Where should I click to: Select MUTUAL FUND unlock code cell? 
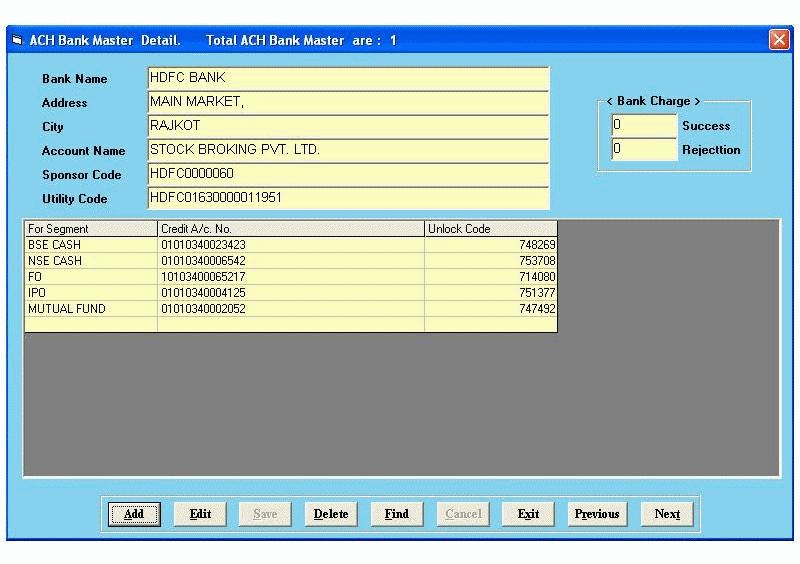click(x=490, y=309)
